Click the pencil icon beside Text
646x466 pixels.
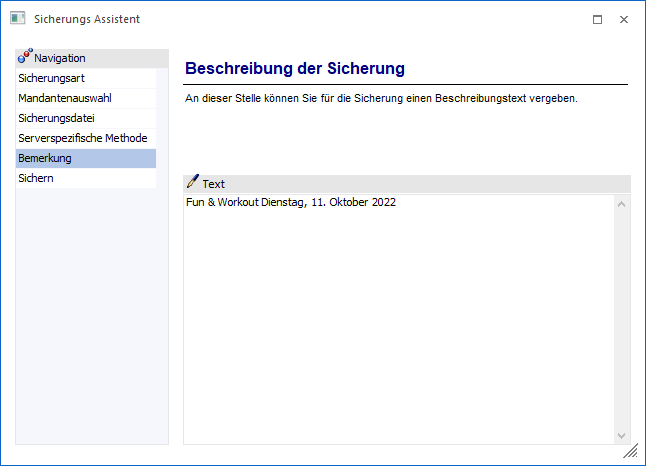pyautogui.click(x=192, y=183)
